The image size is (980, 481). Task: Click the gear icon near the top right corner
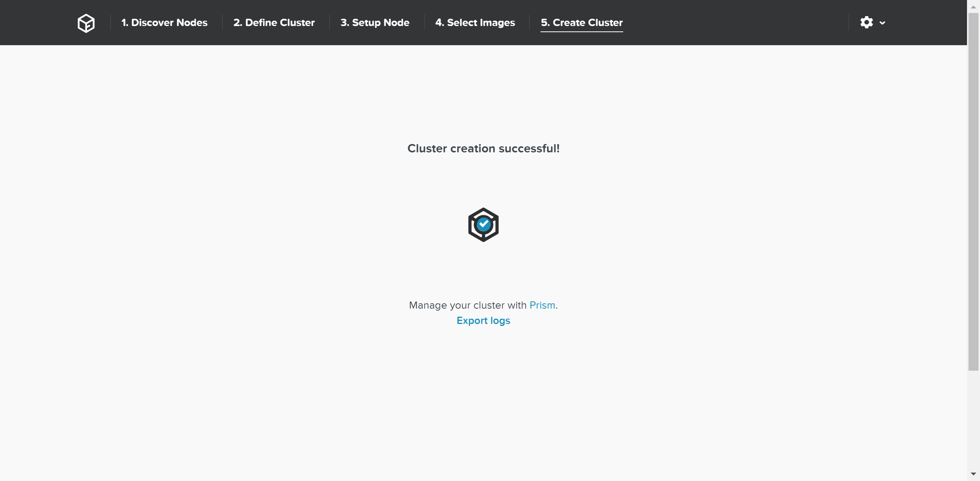click(x=867, y=22)
